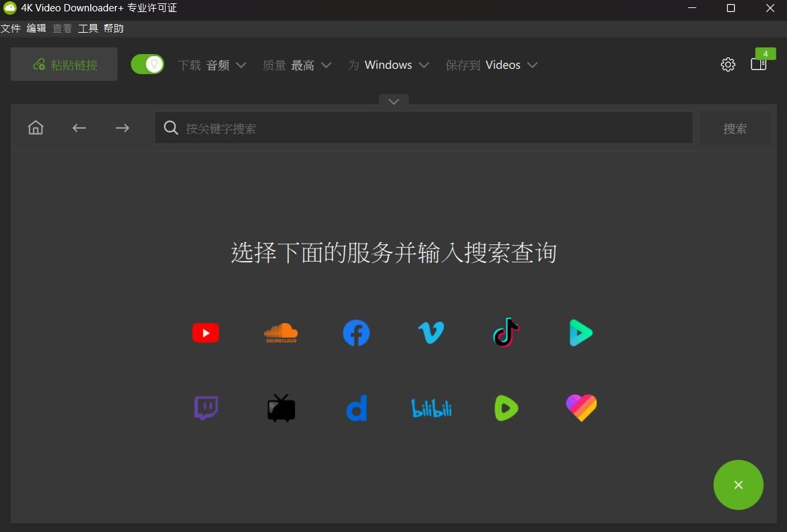Image resolution: width=787 pixels, height=532 pixels.
Task: Open the Bilibili service icon
Action: [431, 408]
